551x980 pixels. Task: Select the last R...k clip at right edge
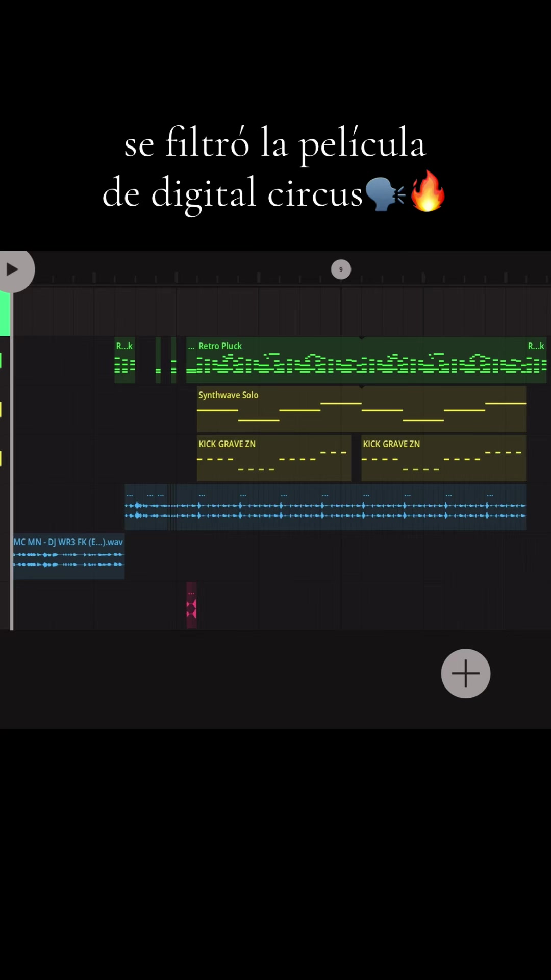536,360
